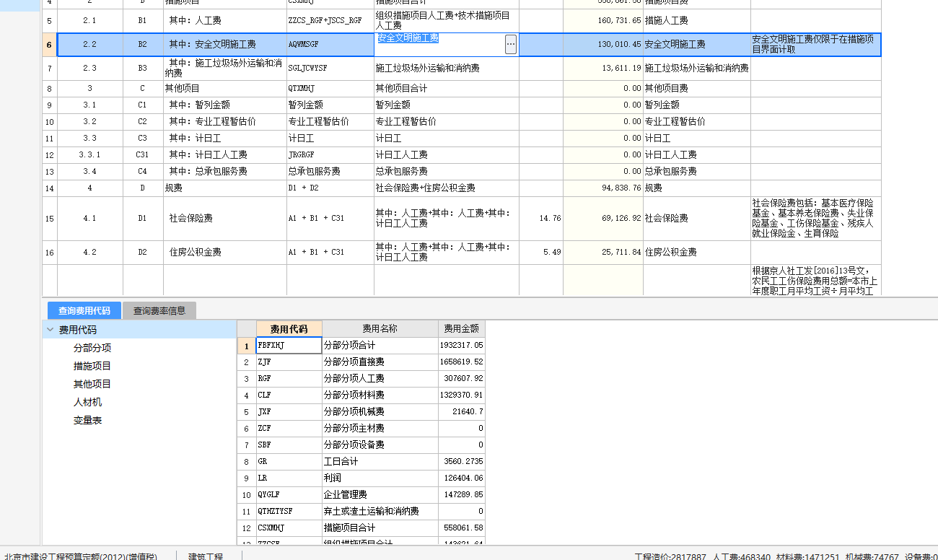Click the 费用名称 column header
Screen dimensions: 938x560
point(380,328)
